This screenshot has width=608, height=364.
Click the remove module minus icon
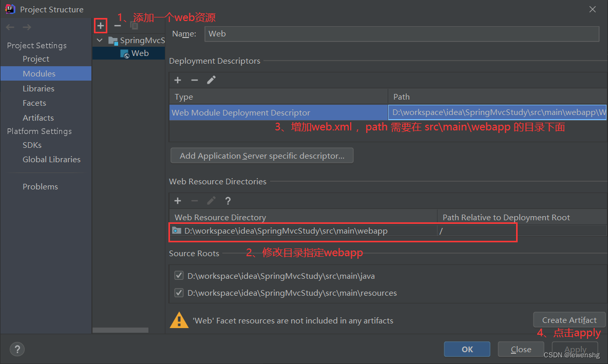tap(117, 25)
